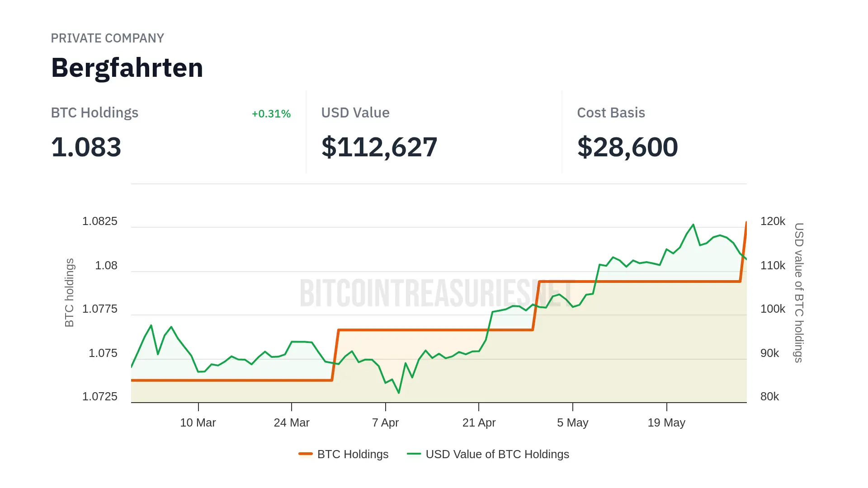Image resolution: width=868 pixels, height=488 pixels.
Task: Click the vertical 'USD value of BTC holdings' axis title
Action: pyautogui.click(x=799, y=292)
